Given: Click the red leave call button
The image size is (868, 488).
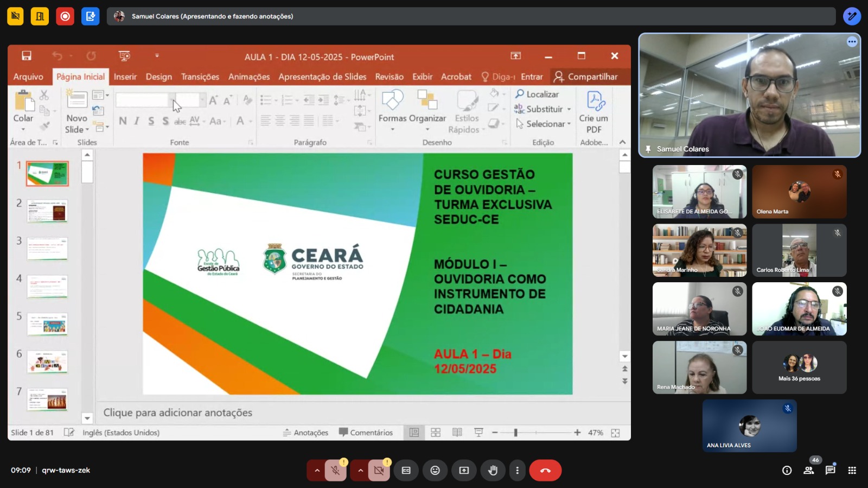Looking at the screenshot, I should pyautogui.click(x=545, y=471).
